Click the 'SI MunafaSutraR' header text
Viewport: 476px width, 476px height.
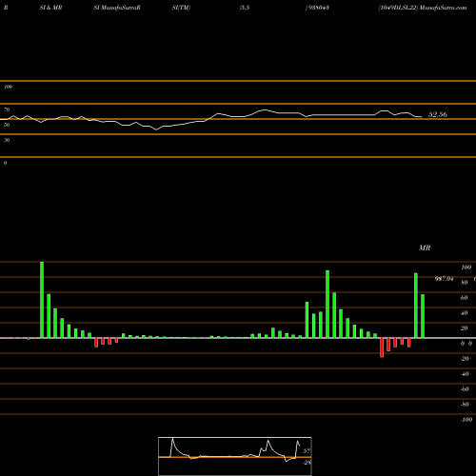click(117, 8)
